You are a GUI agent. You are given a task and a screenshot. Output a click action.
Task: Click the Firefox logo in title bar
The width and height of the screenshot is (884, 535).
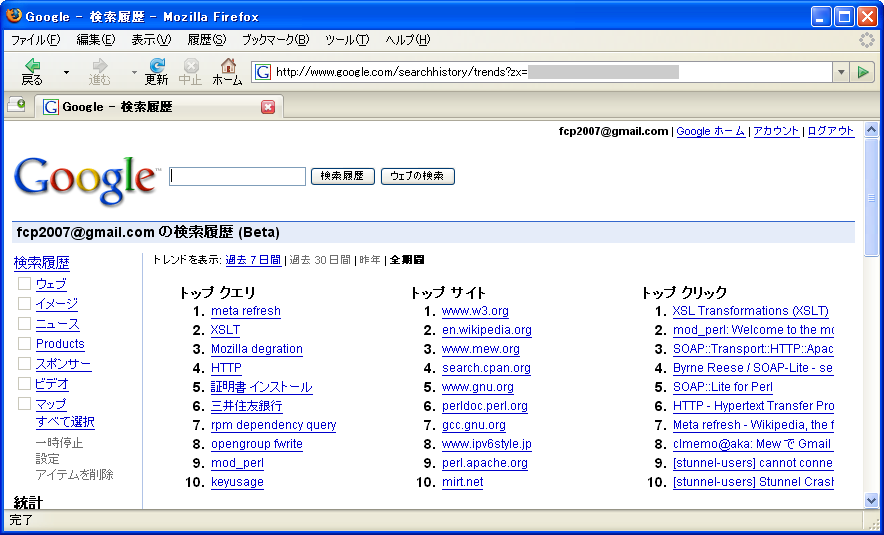point(14,15)
